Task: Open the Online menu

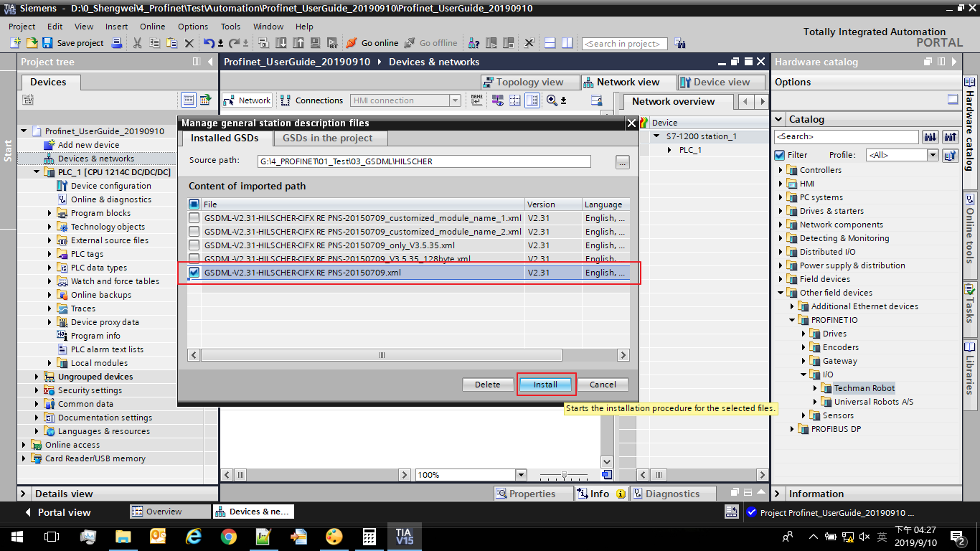Action: point(152,27)
